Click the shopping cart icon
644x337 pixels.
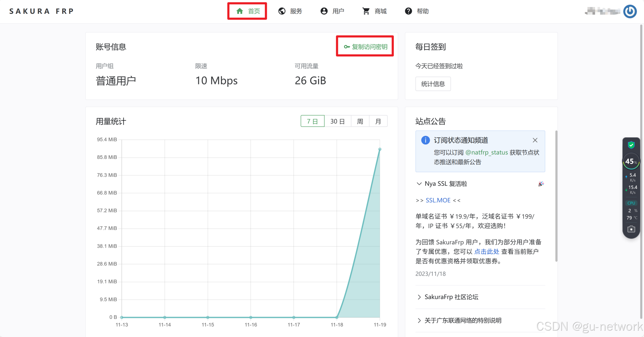(366, 11)
